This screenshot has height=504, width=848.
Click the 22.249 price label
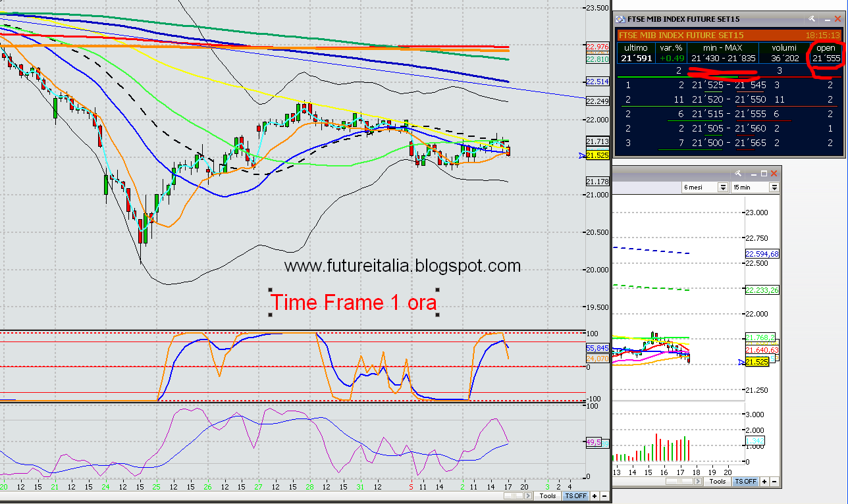click(x=597, y=101)
